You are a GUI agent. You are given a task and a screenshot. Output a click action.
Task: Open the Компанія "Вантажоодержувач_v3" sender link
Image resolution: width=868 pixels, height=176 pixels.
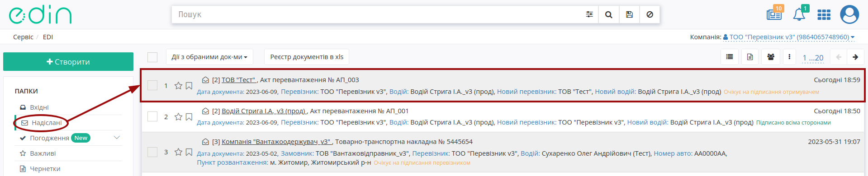(x=276, y=142)
